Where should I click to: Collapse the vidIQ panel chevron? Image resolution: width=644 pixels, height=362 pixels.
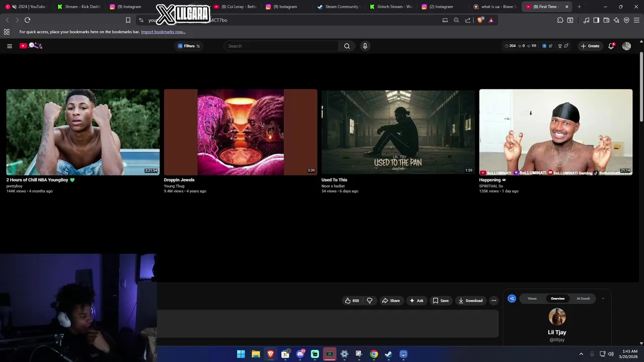603,299
